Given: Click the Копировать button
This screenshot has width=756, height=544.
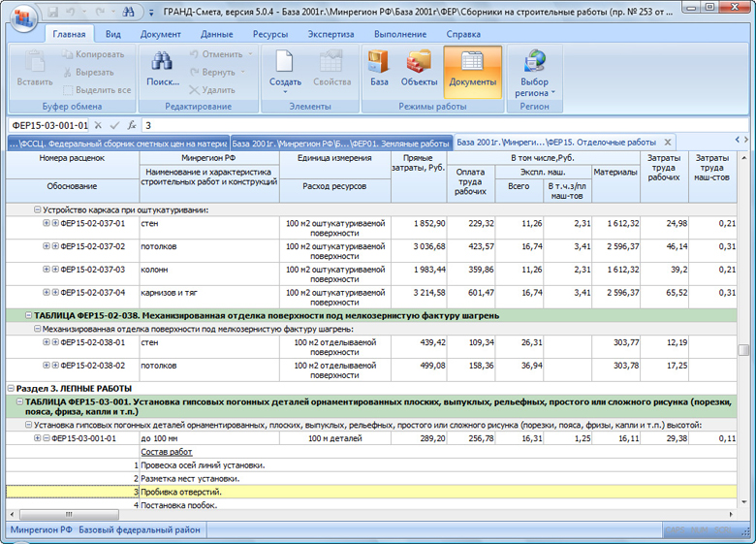Looking at the screenshot, I should [94, 54].
